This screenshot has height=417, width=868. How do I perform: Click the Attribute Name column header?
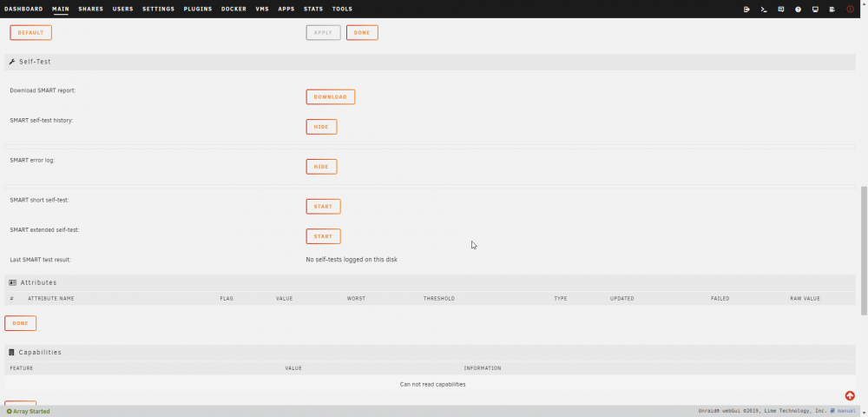[x=51, y=299]
